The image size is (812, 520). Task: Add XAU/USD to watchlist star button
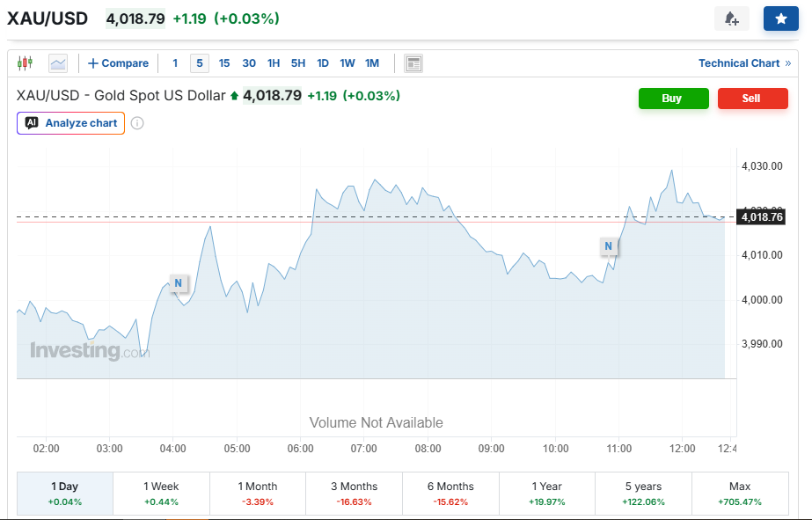tap(781, 18)
